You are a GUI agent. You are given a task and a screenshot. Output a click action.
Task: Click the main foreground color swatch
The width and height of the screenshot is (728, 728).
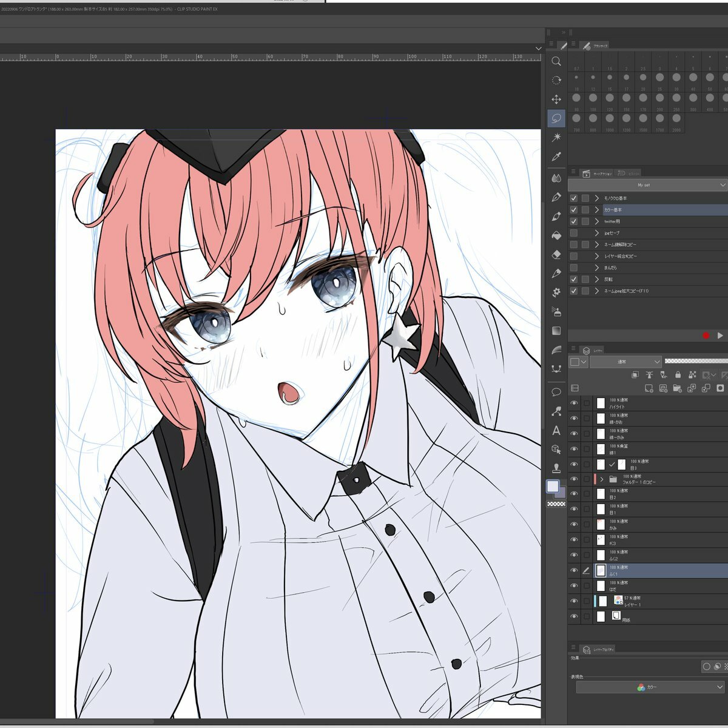553,487
